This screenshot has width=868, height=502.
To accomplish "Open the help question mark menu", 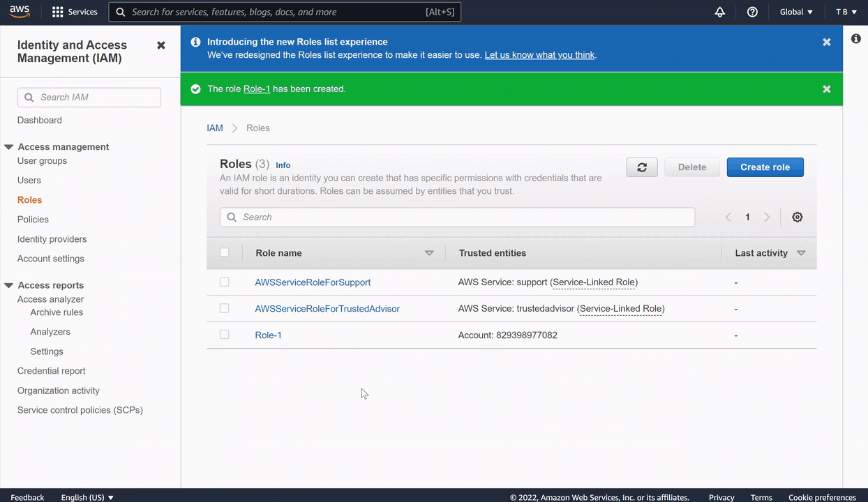I will click(752, 12).
